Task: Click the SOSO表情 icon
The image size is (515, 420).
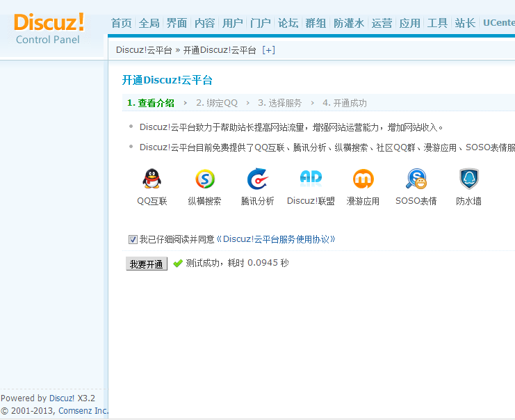Action: [416, 179]
